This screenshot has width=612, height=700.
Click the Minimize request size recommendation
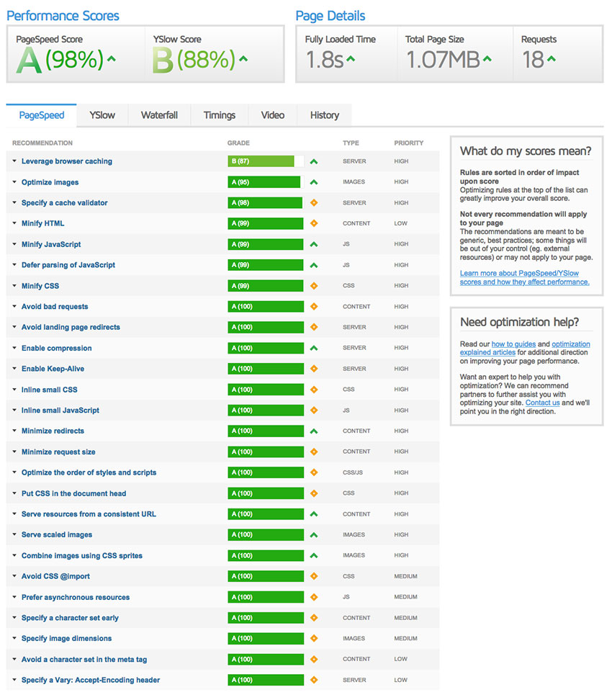pos(58,452)
